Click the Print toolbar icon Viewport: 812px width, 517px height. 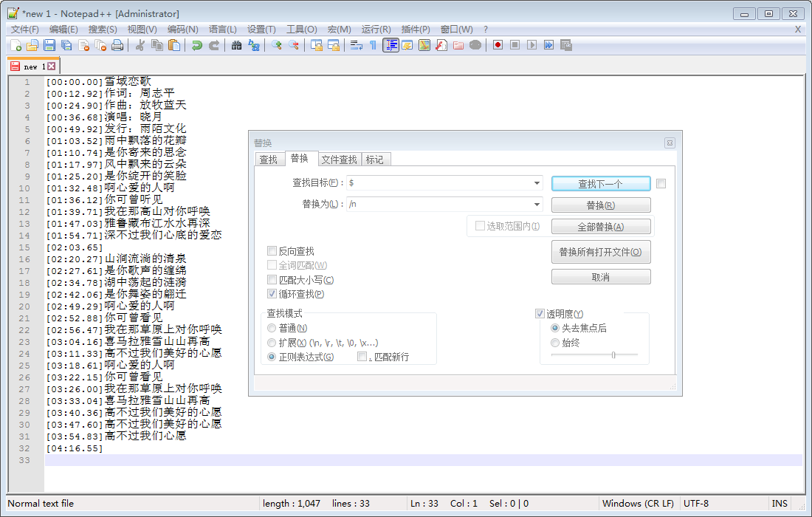click(117, 46)
